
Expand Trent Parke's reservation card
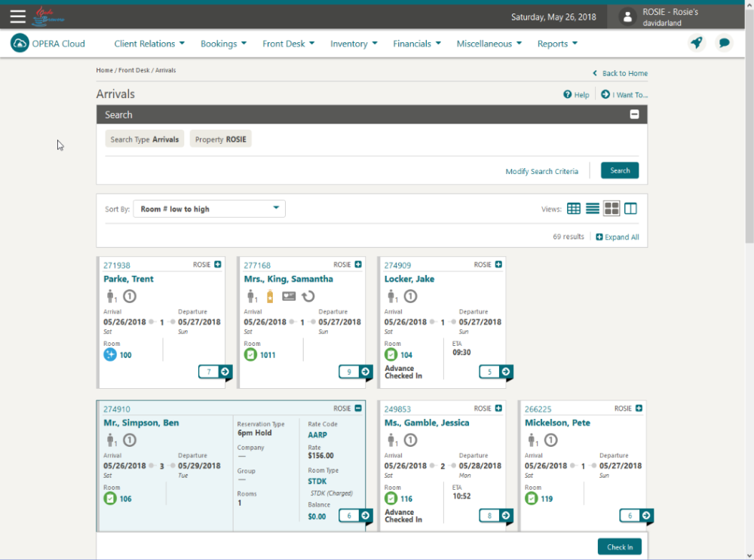pyautogui.click(x=218, y=265)
